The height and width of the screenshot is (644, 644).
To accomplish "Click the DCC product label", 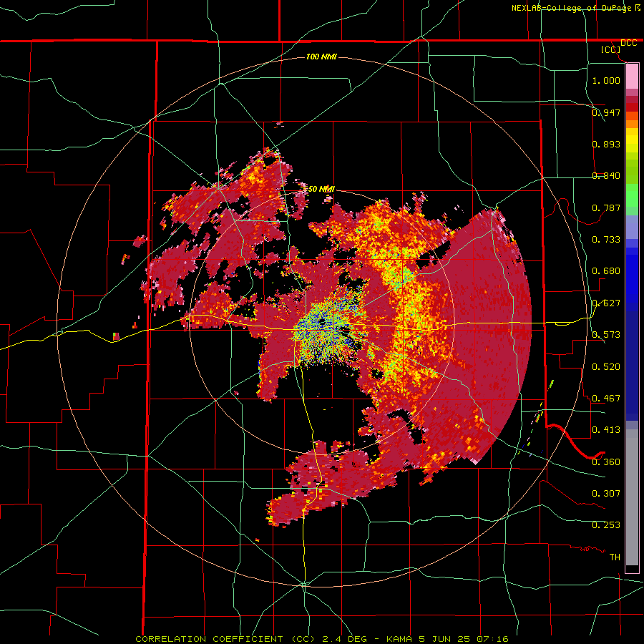I will [628, 43].
